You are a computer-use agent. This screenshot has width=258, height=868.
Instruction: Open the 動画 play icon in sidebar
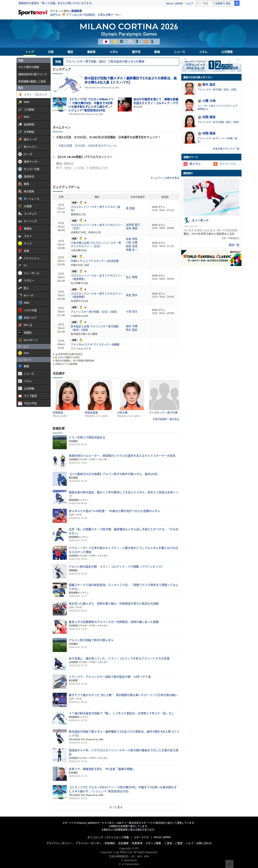coord(20,366)
